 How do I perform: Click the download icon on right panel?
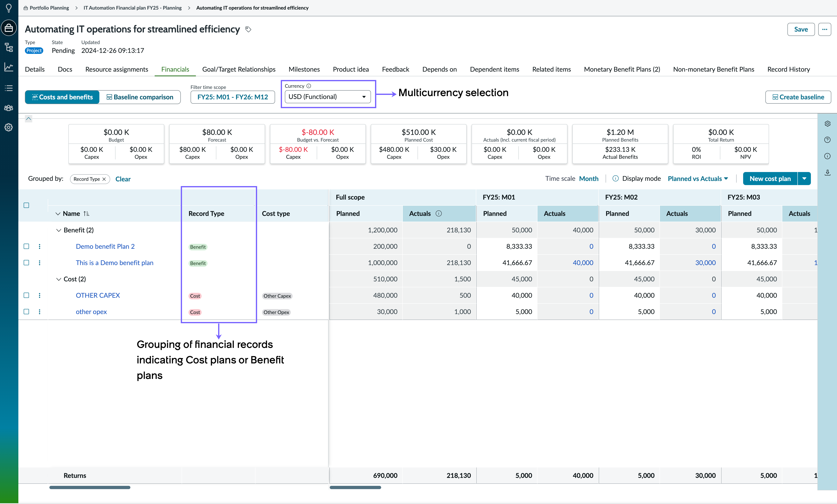click(827, 173)
